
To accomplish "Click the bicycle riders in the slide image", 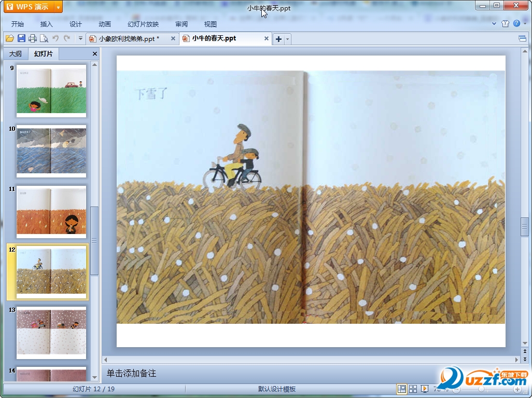I will point(232,157).
